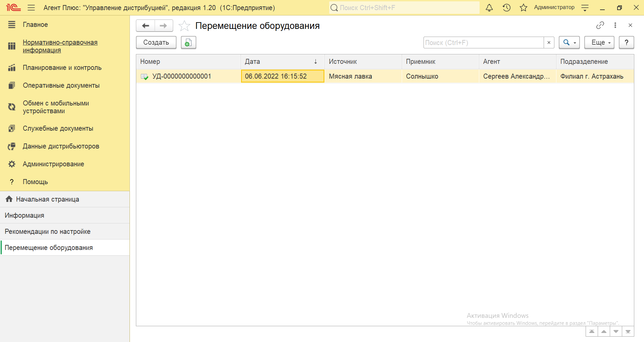Image resolution: width=644 pixels, height=342 pixels.
Task: Add this page to favorites star
Action: point(184,26)
